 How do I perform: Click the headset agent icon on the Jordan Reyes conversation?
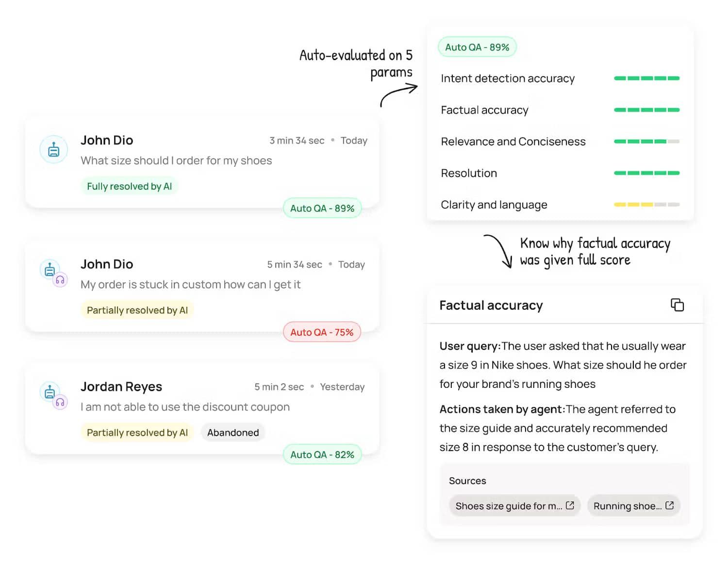60,402
